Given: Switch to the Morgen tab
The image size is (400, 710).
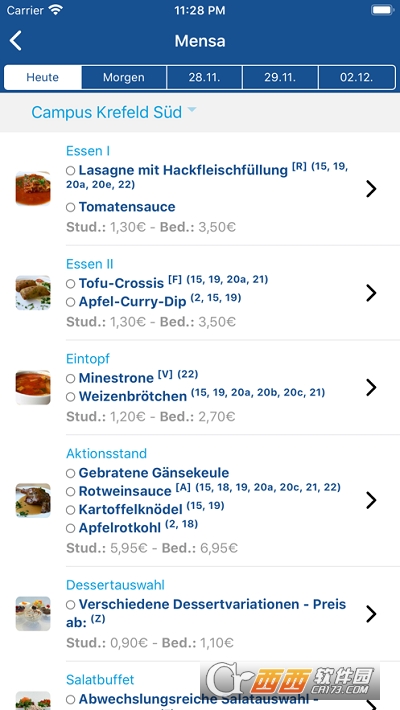Looking at the screenshot, I should (x=124, y=77).
